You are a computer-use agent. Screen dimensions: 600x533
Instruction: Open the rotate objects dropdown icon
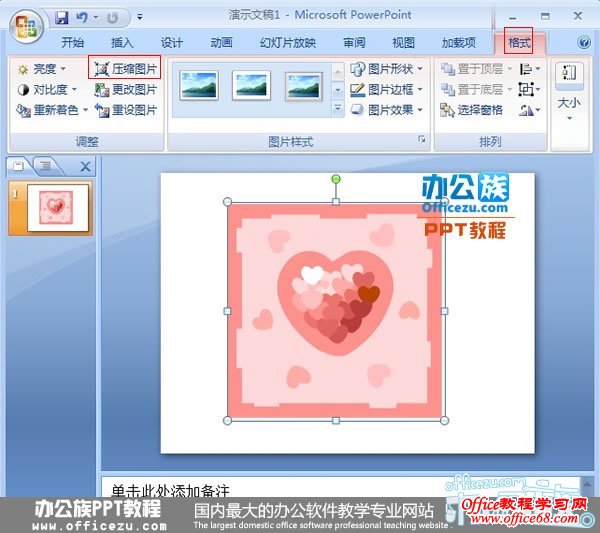click(x=530, y=110)
